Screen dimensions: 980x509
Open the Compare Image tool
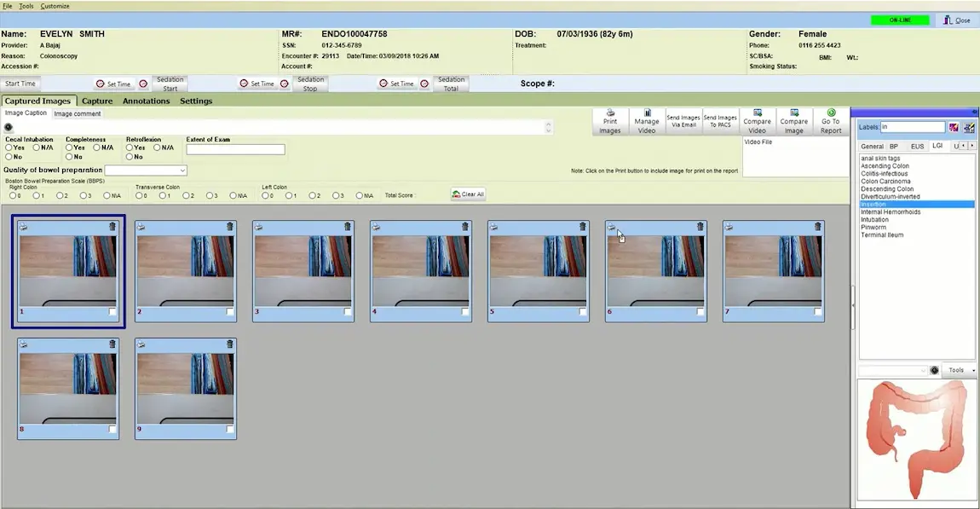[x=793, y=120]
